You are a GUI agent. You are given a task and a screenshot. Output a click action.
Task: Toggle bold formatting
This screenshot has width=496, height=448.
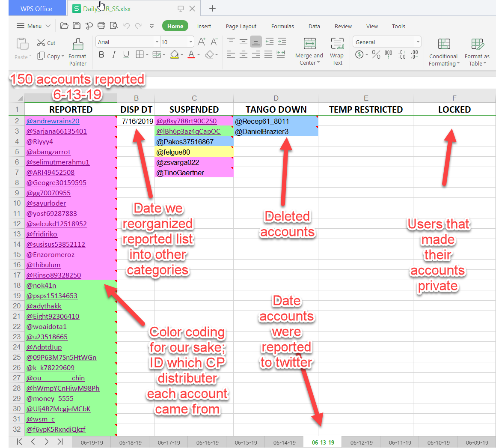(101, 54)
